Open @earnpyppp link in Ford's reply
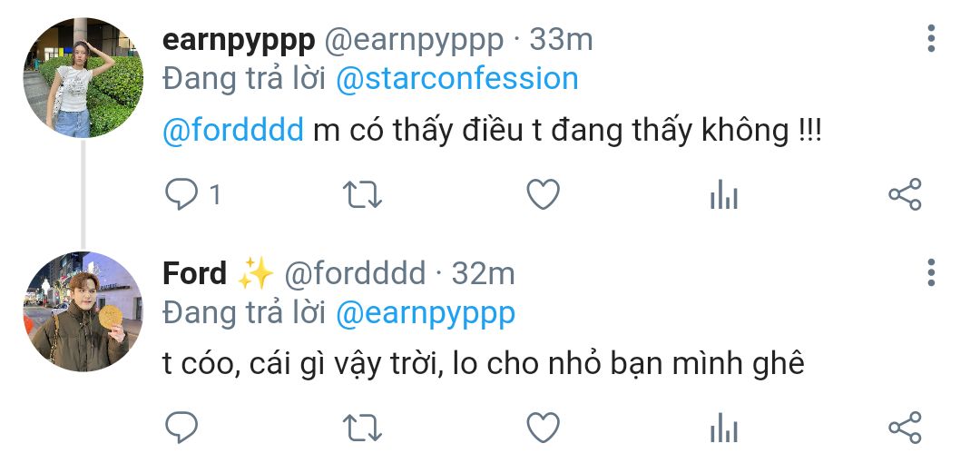The image size is (980, 463). click(x=426, y=315)
